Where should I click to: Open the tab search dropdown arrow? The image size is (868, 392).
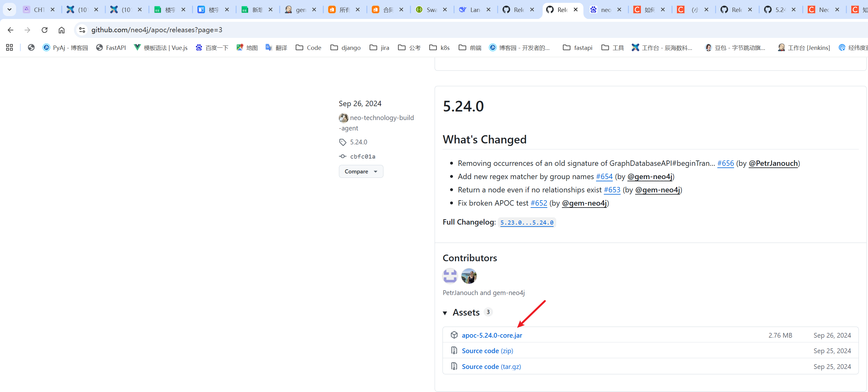9,9
